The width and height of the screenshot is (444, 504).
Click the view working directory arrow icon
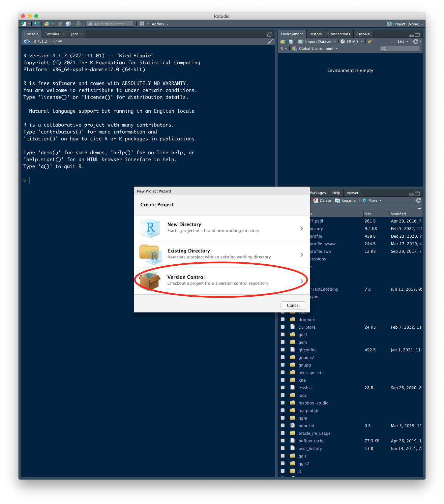(x=60, y=42)
